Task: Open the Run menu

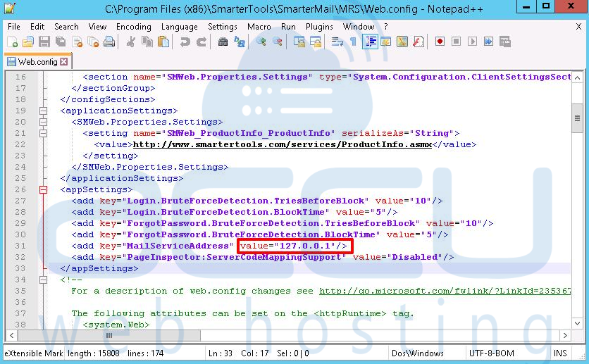Action: tap(288, 27)
